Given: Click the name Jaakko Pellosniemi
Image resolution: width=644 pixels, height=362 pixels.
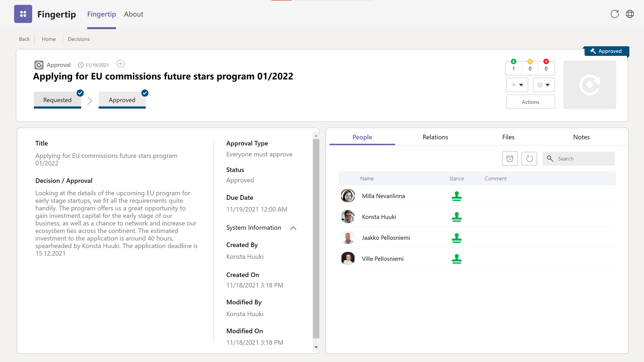Looking at the screenshot, I should (x=386, y=238).
